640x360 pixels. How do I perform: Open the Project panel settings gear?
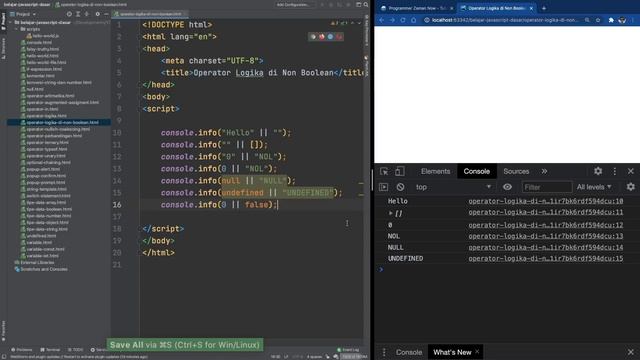97,14
